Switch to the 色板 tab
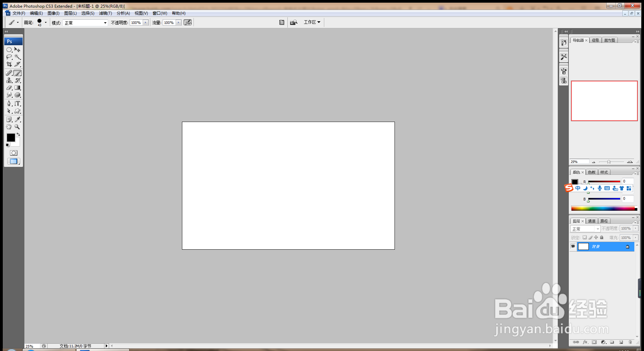 point(592,172)
